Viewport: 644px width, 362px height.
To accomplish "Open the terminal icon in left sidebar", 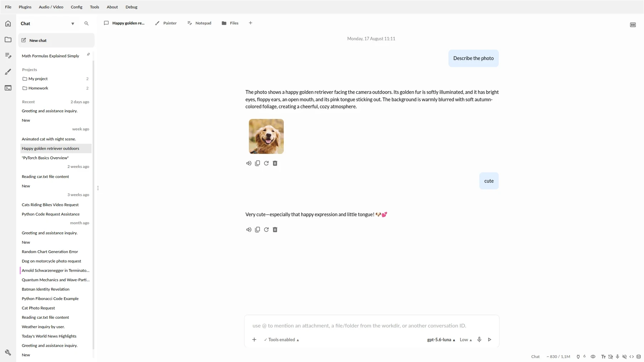I will 8,88.
